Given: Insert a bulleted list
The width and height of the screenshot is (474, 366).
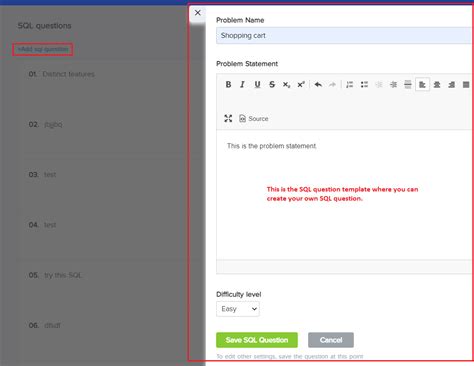Looking at the screenshot, I should click(x=364, y=85).
